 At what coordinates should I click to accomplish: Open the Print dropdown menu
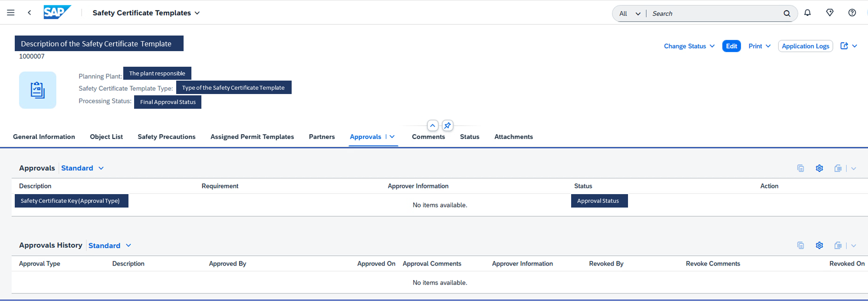click(x=759, y=46)
